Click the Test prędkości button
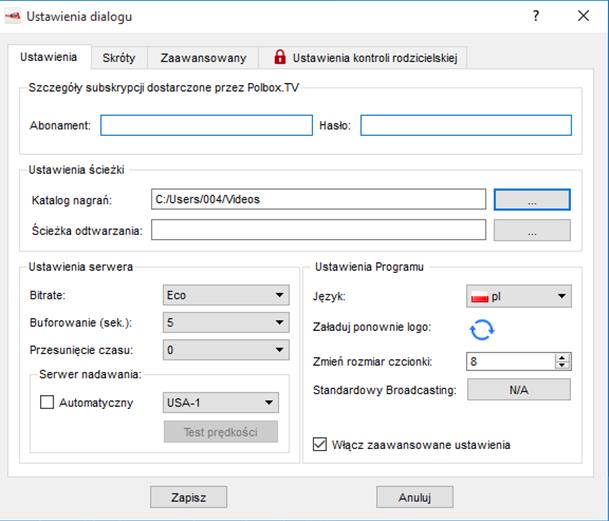This screenshot has width=609, height=521. (x=221, y=432)
